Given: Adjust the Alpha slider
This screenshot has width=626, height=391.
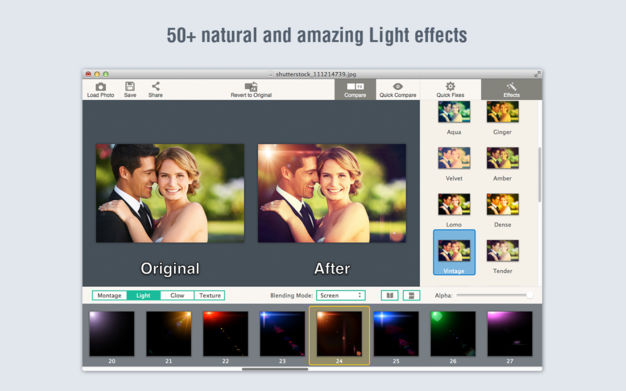Looking at the screenshot, I should [x=494, y=295].
